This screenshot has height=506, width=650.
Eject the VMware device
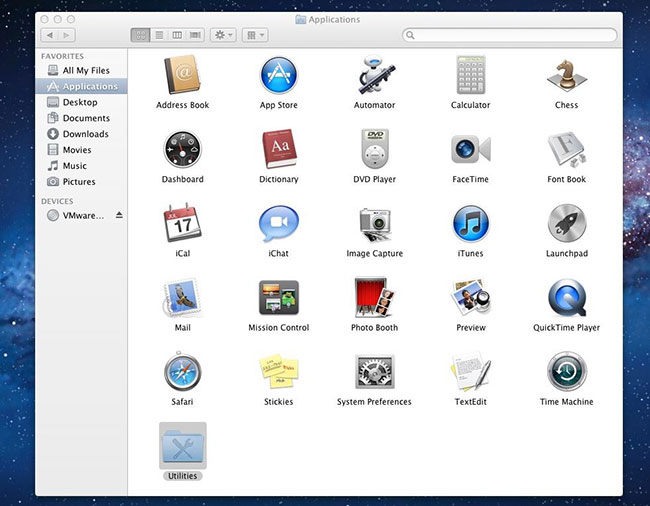pyautogui.click(x=119, y=215)
